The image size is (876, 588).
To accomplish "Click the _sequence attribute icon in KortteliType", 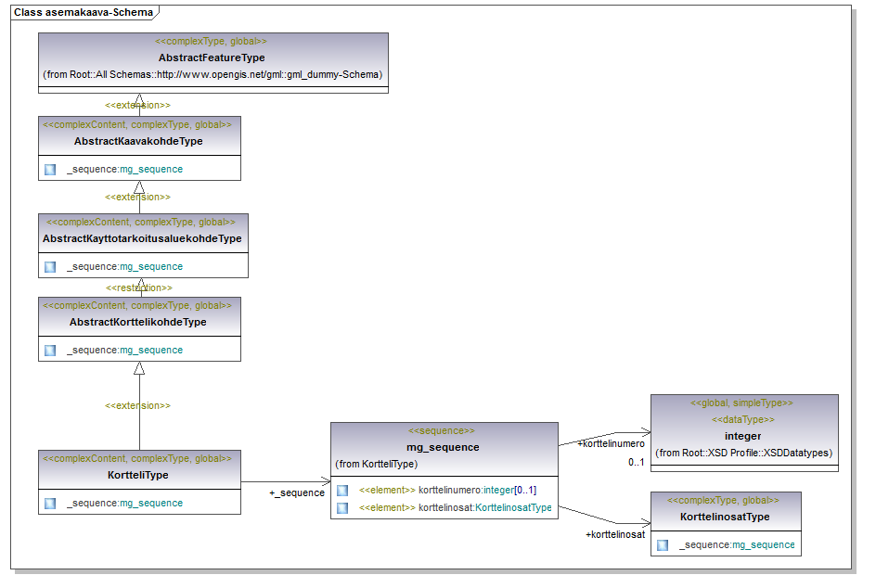I will pyautogui.click(x=50, y=504).
